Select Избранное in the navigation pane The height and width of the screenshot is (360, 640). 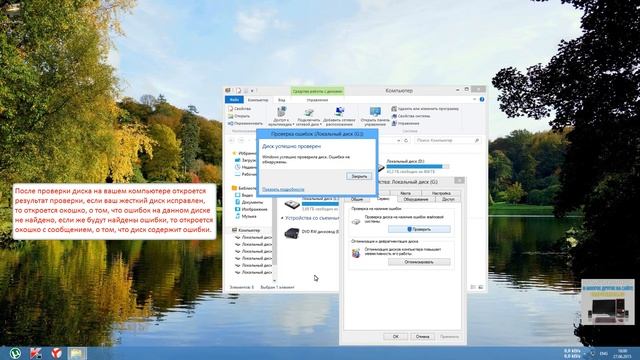(244, 153)
